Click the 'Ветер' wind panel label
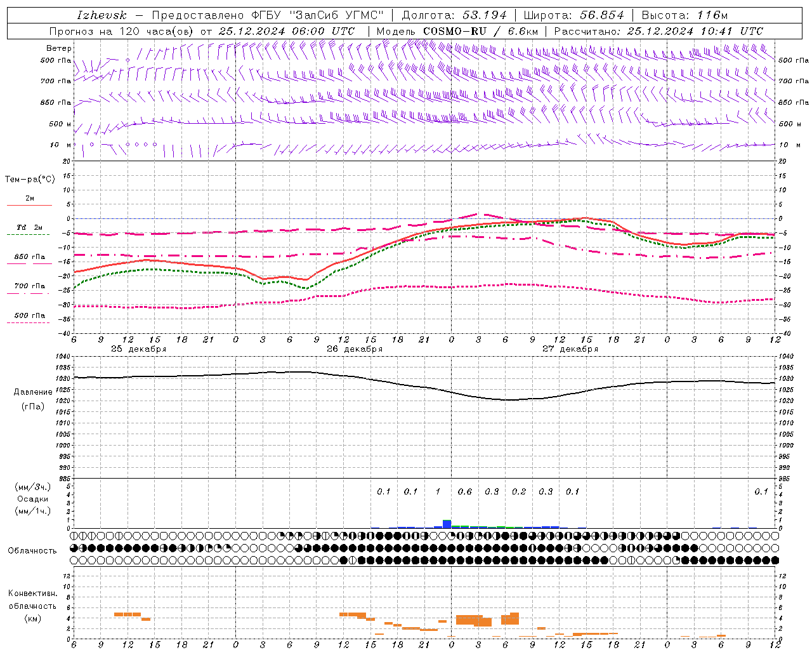This screenshot has height=650, width=812. pyautogui.click(x=59, y=48)
